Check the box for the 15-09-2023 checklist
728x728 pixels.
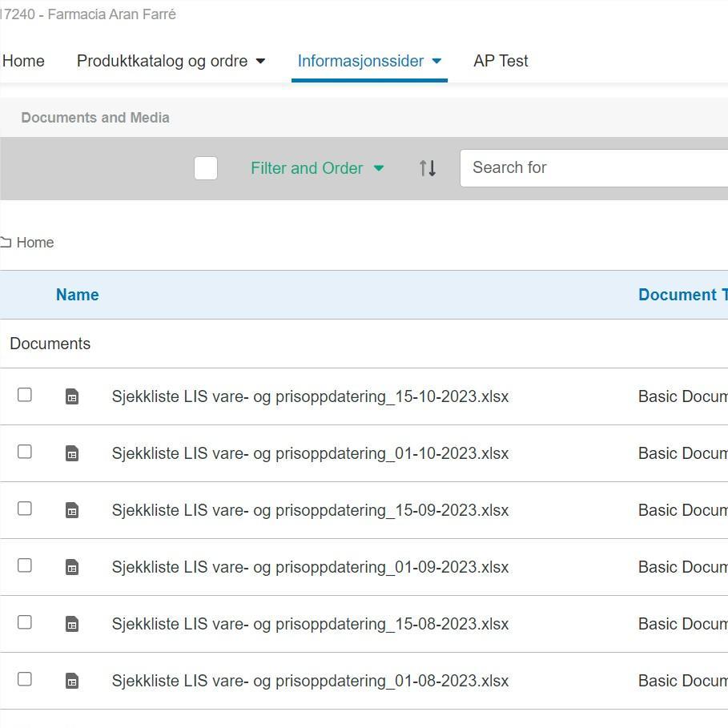click(25, 509)
